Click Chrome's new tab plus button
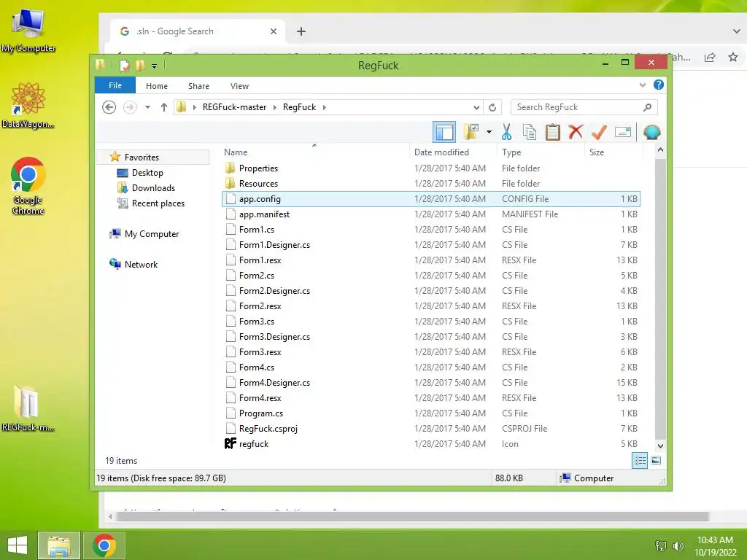Viewport: 747px width, 560px height. [301, 31]
